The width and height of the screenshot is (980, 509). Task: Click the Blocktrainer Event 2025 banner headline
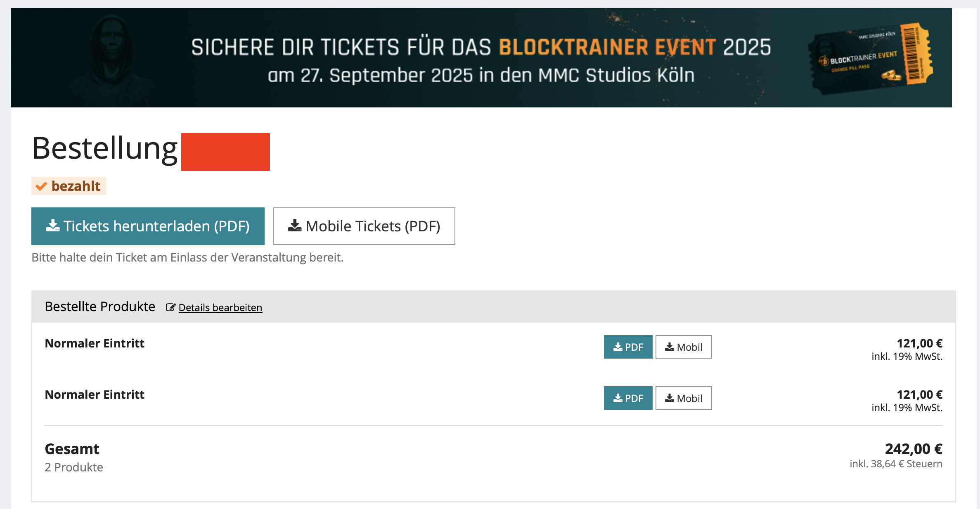pyautogui.click(x=481, y=47)
